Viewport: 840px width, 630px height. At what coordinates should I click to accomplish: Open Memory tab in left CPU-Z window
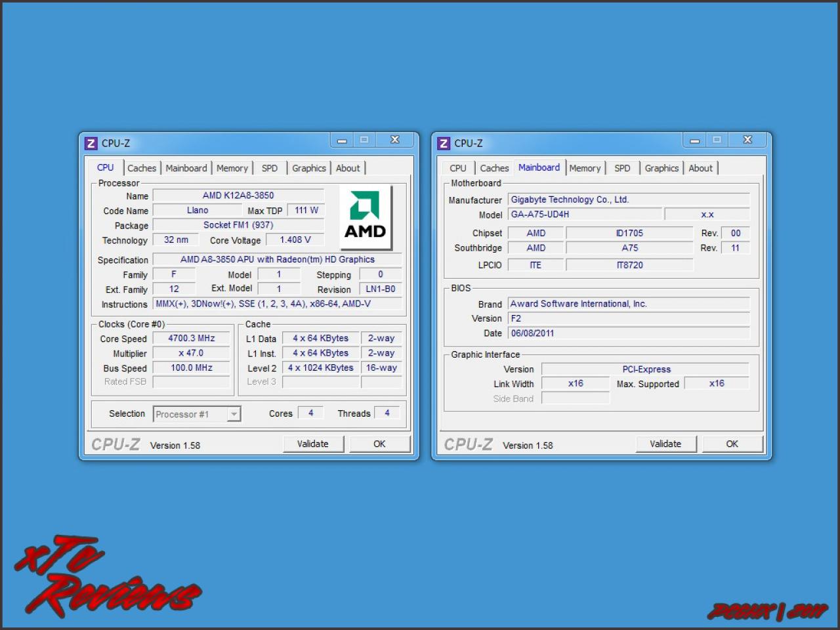(232, 168)
